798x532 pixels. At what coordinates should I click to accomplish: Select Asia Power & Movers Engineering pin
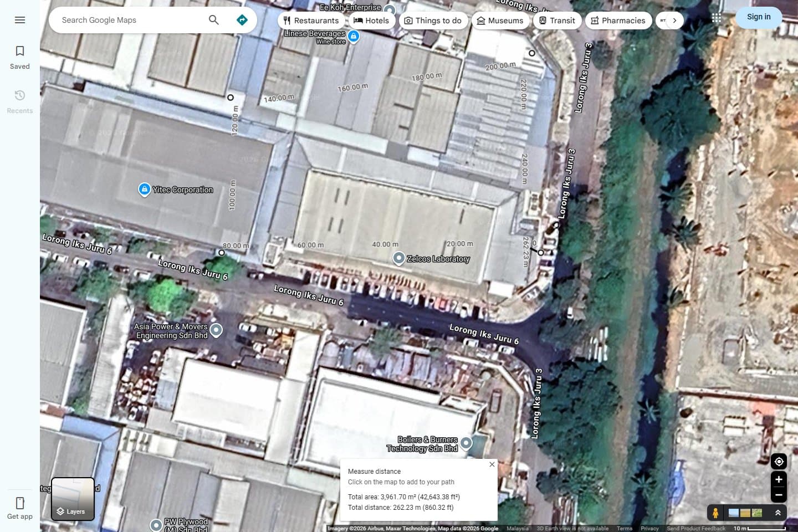(x=216, y=330)
